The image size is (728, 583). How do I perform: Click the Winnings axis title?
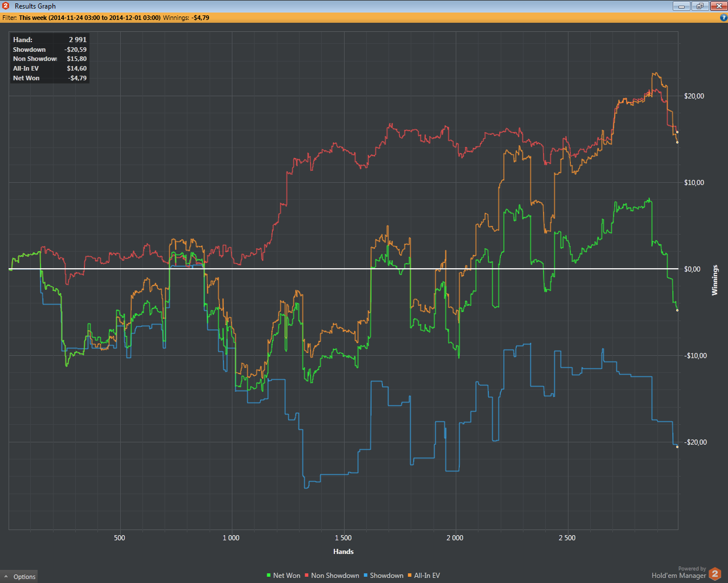pos(715,280)
